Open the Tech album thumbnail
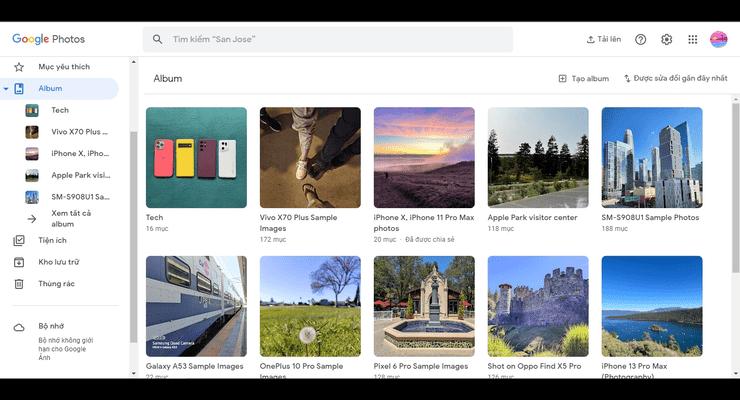This screenshot has width=740, height=400. 196,158
